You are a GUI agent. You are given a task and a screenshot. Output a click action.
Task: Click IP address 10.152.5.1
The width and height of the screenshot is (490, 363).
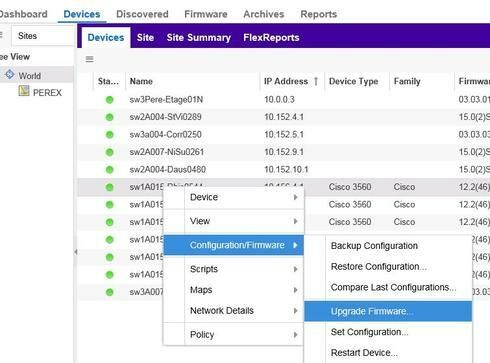(284, 135)
